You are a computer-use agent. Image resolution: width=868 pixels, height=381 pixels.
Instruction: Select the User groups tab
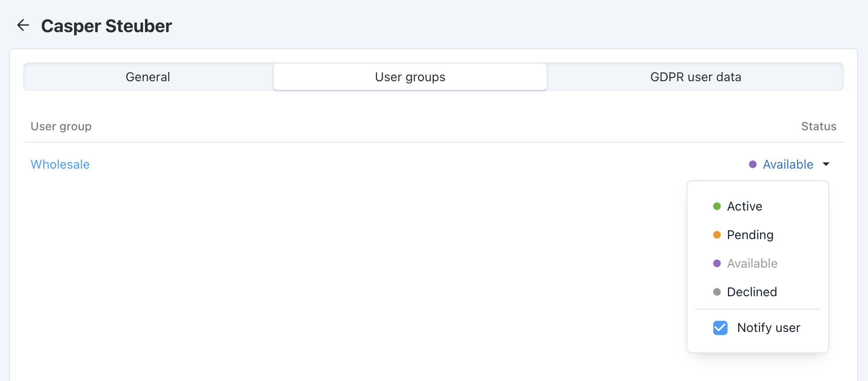[410, 77]
